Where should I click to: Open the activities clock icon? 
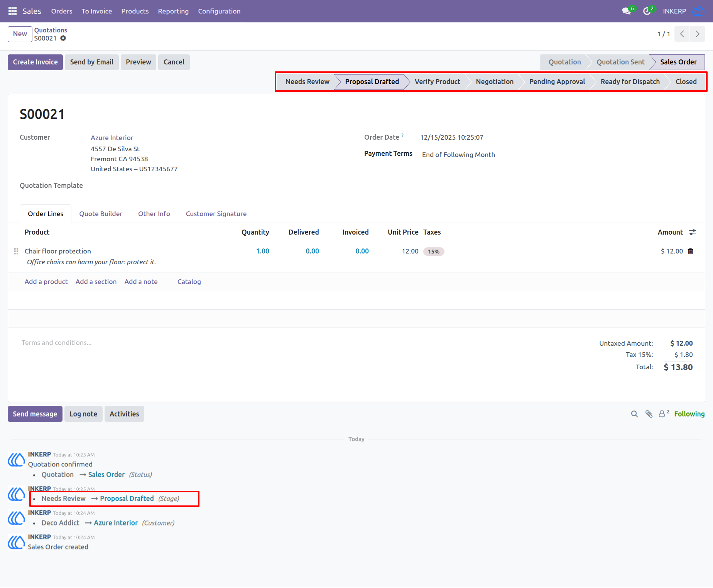pos(647,11)
